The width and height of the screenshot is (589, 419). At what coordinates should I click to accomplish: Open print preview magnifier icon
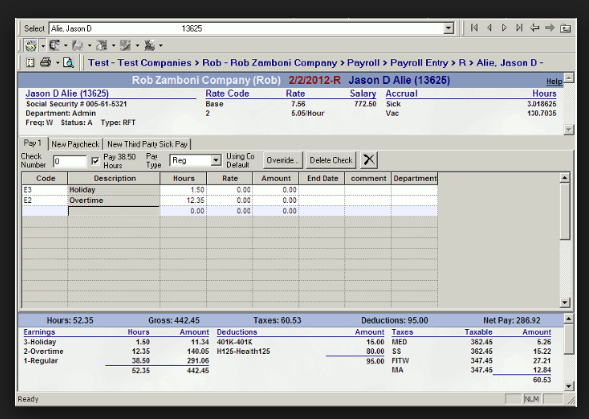(x=68, y=62)
